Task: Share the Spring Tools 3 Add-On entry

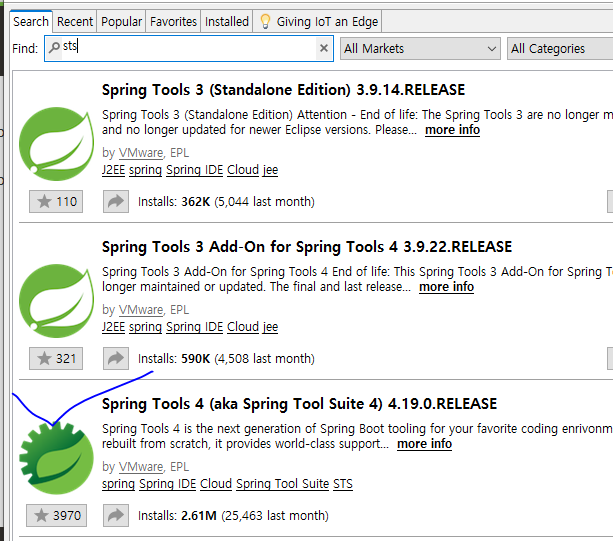Action: click(116, 358)
